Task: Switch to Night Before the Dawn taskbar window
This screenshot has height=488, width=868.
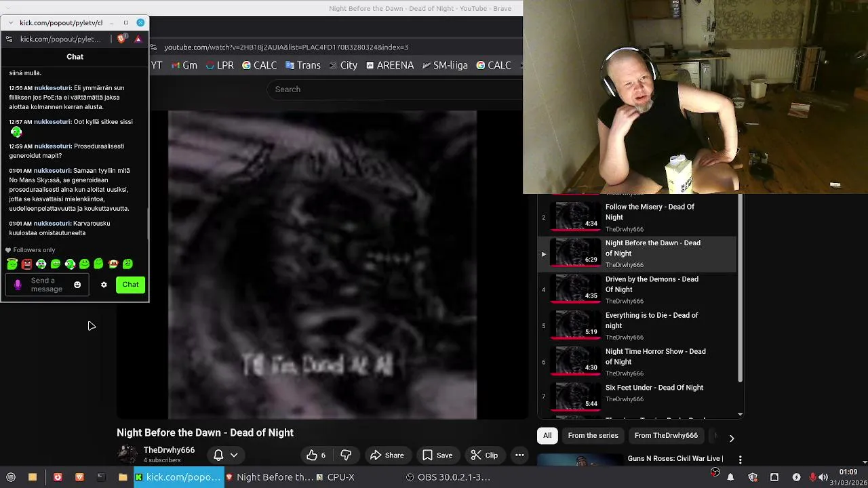Action: tap(269, 477)
